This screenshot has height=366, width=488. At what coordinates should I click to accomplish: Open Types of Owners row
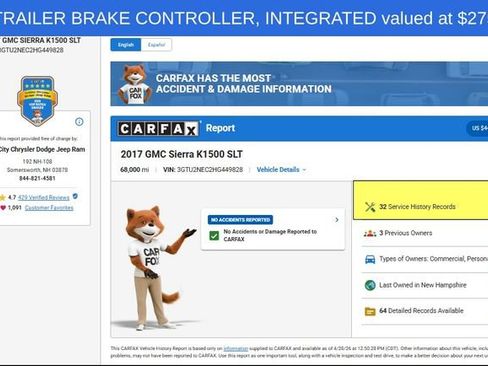pos(425,259)
